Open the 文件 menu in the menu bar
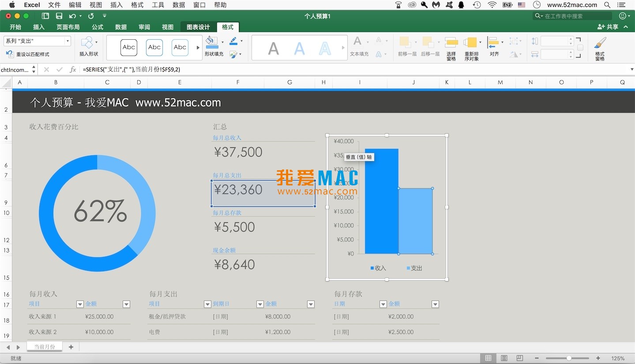This screenshot has height=364, width=635. (x=54, y=5)
